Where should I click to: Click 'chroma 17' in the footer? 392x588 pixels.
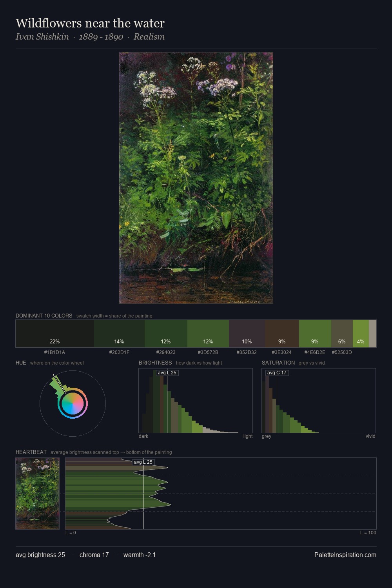(x=94, y=555)
